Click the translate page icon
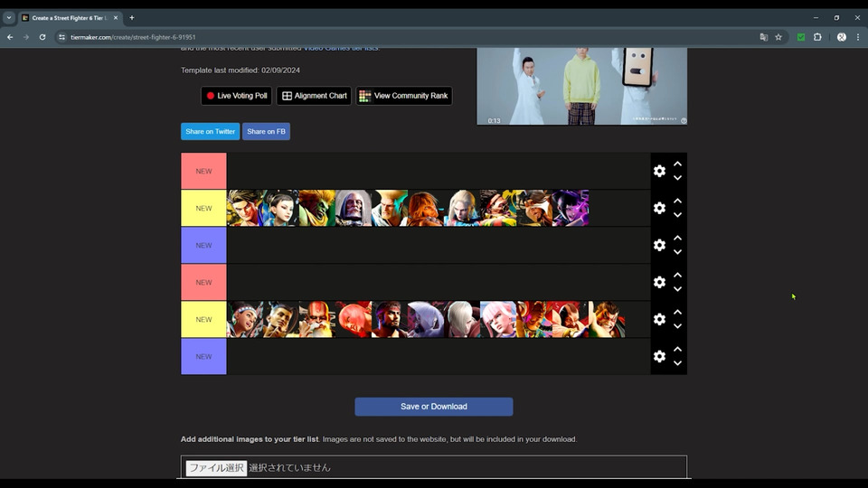Image resolution: width=868 pixels, height=488 pixels. click(x=763, y=37)
